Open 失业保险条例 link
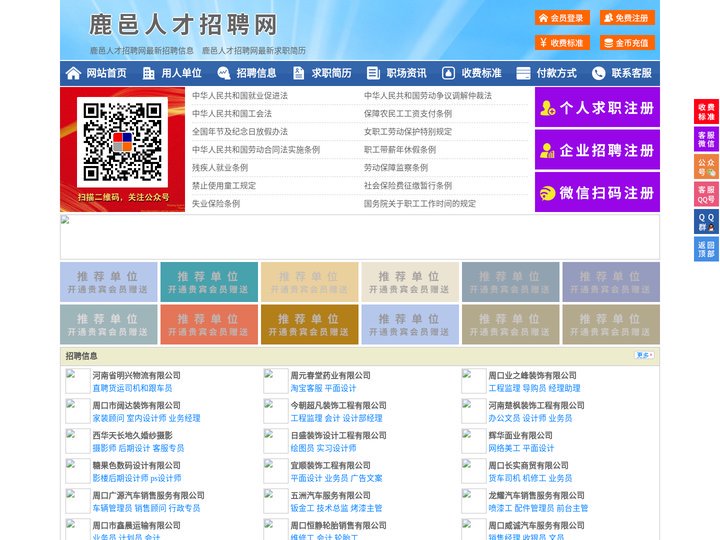This screenshot has width=720, height=540. (x=216, y=203)
